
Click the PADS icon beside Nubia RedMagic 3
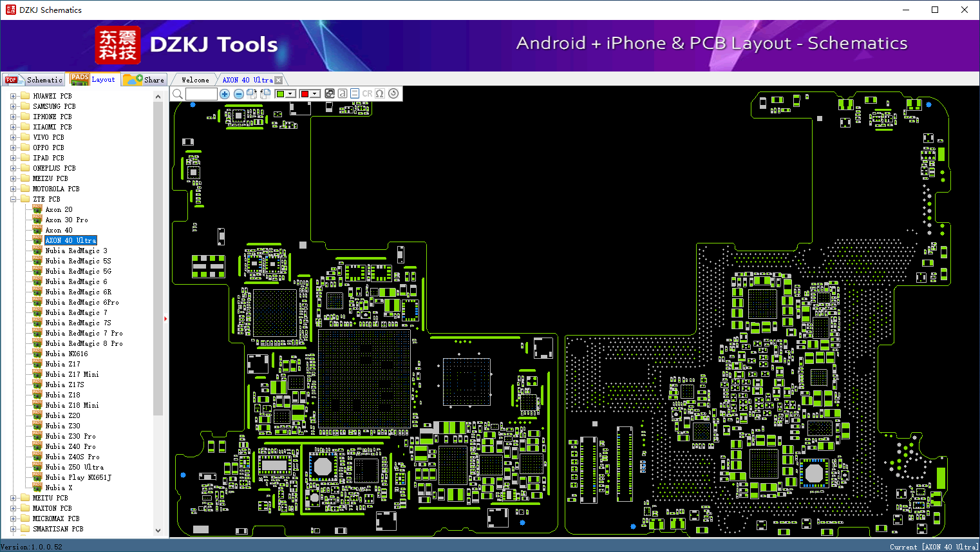pyautogui.click(x=37, y=251)
